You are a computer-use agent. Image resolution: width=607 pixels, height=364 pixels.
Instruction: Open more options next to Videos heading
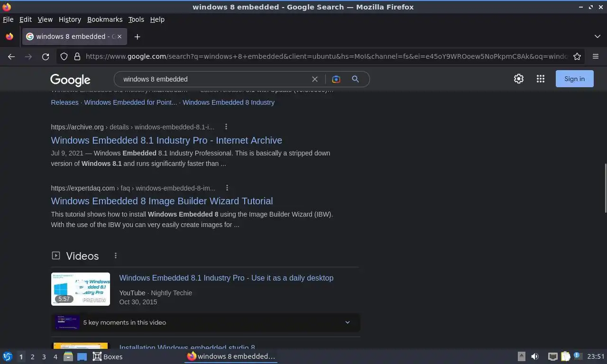[116, 256]
